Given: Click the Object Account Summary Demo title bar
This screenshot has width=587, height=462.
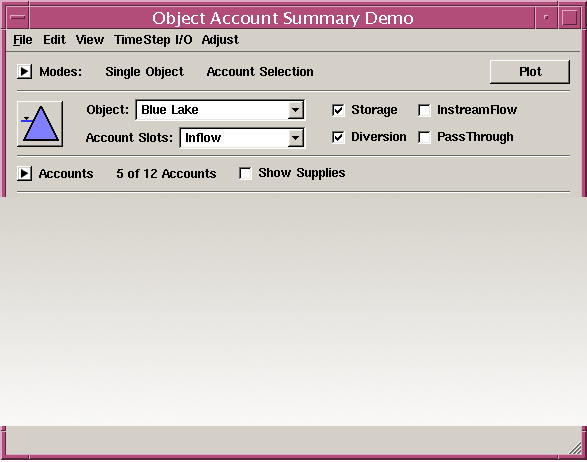Looking at the screenshot, I should pos(283,18).
